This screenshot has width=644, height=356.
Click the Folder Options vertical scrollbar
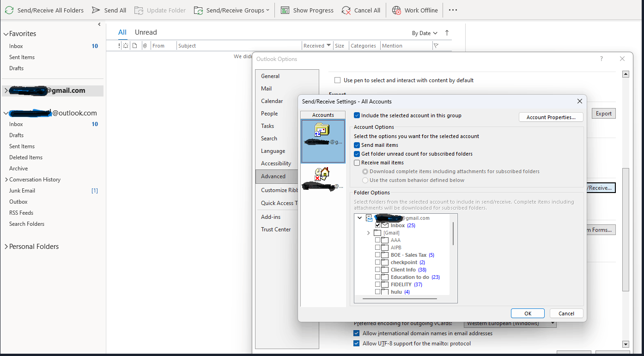pyautogui.click(x=453, y=233)
